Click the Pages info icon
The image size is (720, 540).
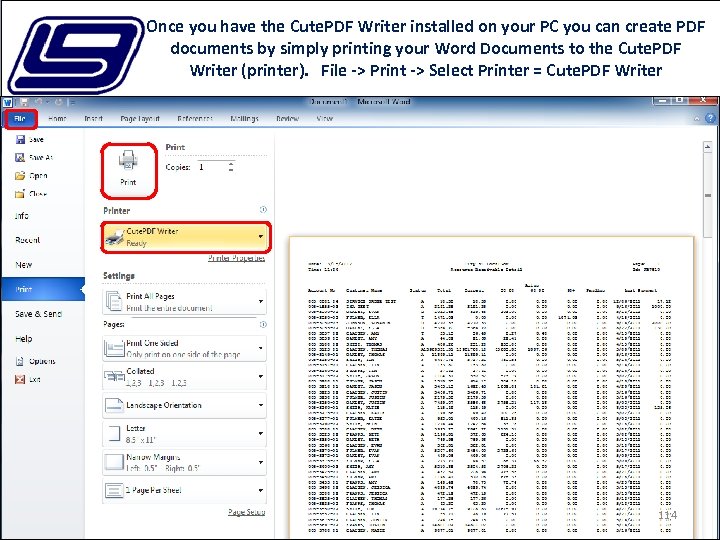[263, 325]
